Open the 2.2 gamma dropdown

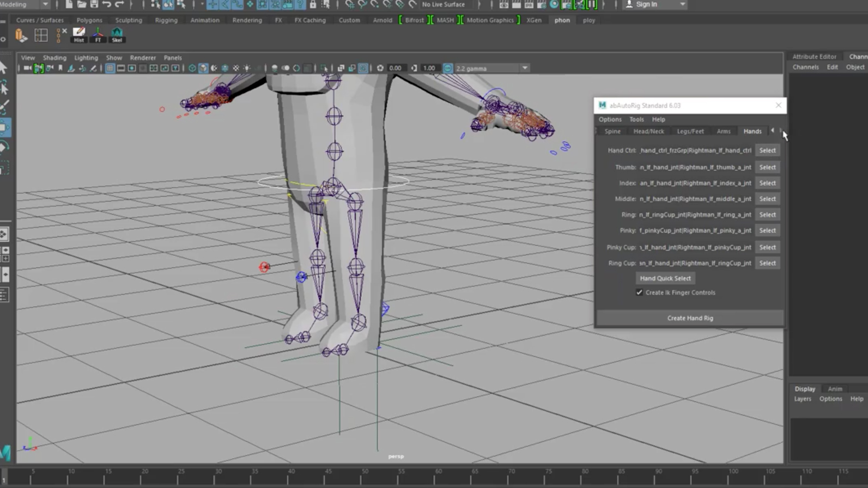[x=524, y=69]
